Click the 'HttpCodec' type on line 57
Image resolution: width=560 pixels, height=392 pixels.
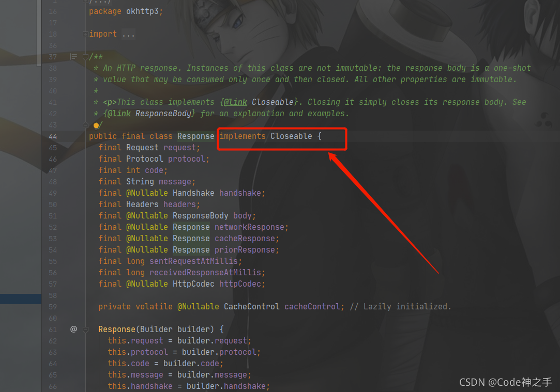193,284
